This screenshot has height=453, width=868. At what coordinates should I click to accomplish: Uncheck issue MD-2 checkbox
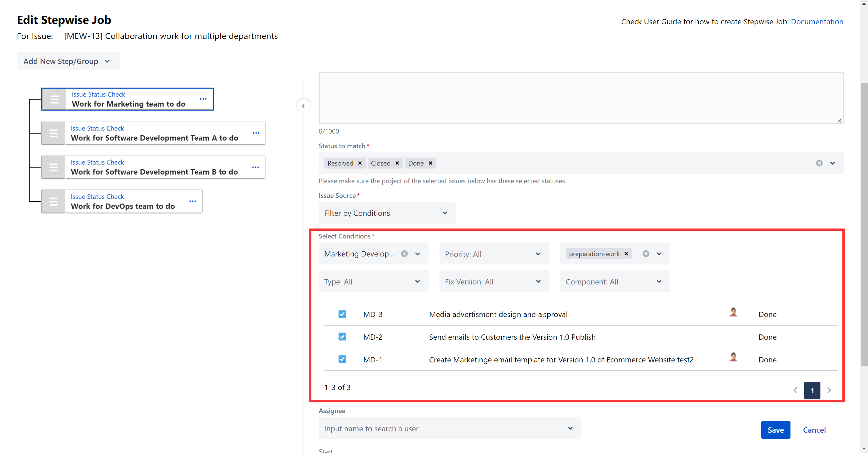click(x=342, y=337)
